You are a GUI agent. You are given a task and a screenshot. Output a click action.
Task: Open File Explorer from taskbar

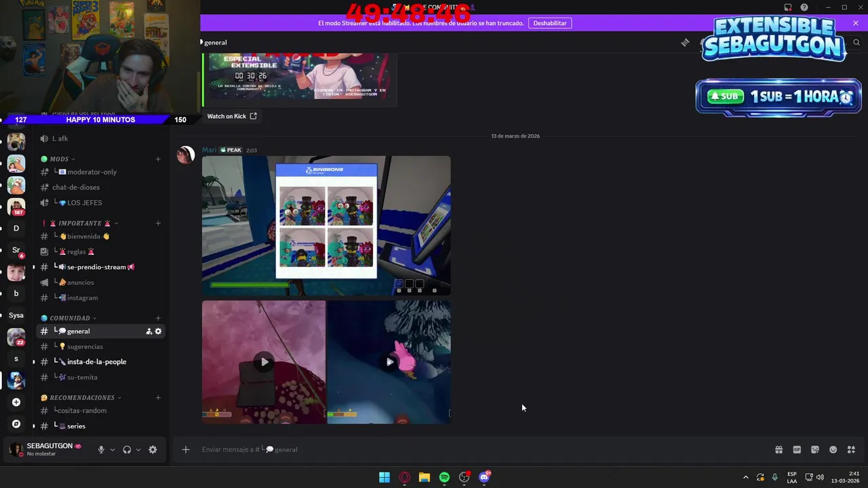tap(425, 477)
